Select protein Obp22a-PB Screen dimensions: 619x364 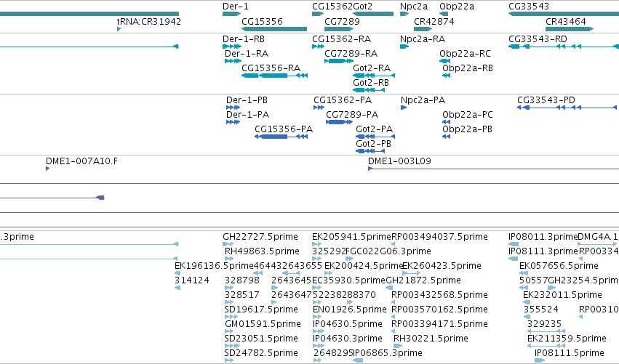pos(467,129)
